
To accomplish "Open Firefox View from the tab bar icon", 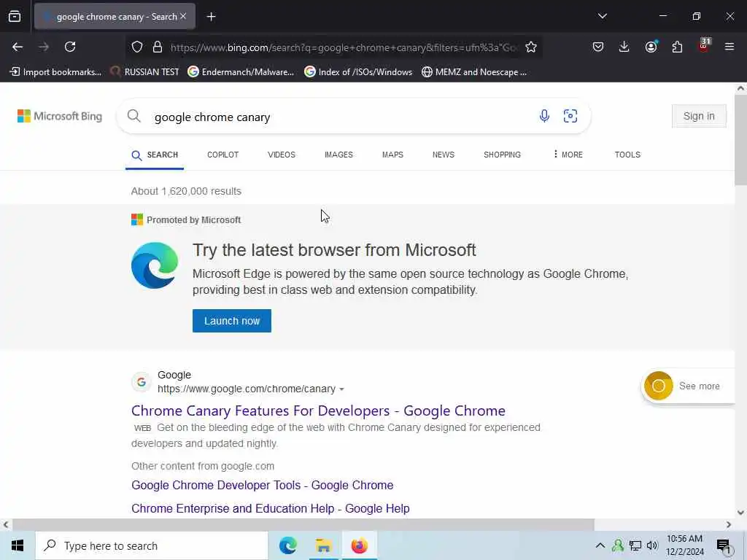I will pyautogui.click(x=15, y=17).
